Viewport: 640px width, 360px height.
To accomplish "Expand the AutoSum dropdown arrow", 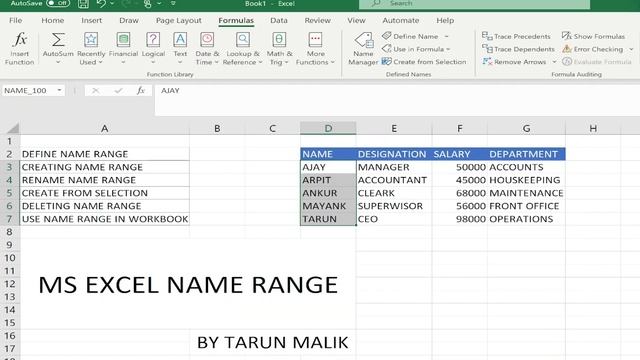I will tap(58, 62).
